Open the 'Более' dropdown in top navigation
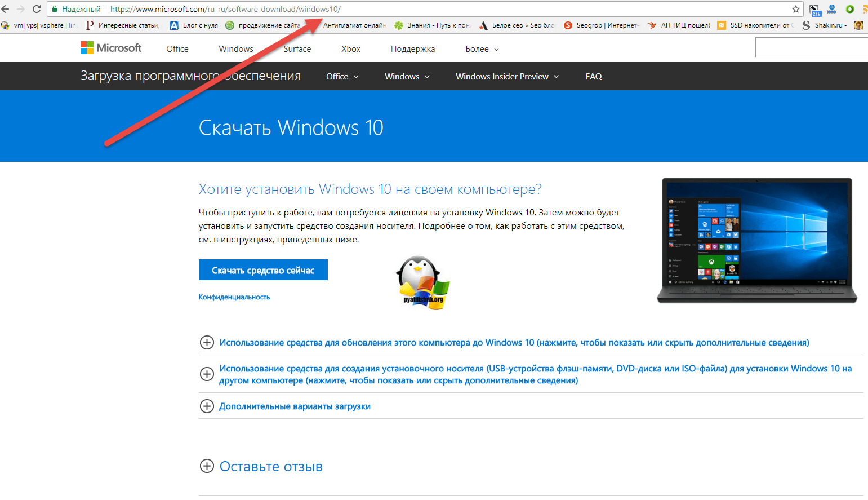 tap(482, 49)
